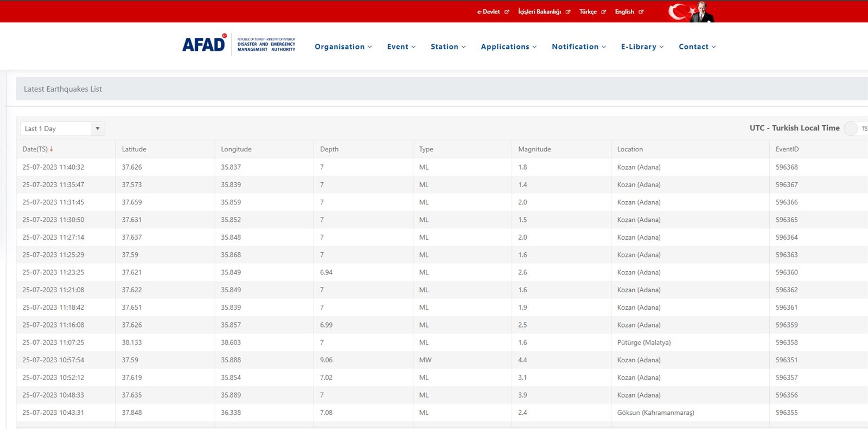Open the Event menu
The width and height of the screenshot is (868, 429).
point(401,47)
